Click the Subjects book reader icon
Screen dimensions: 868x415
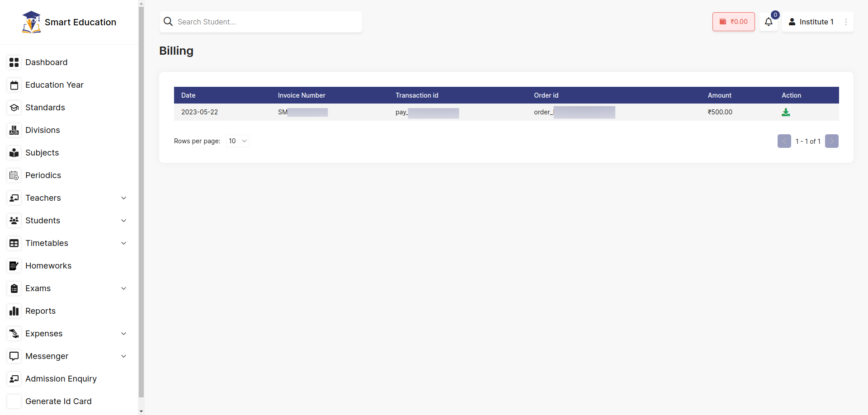pos(14,153)
